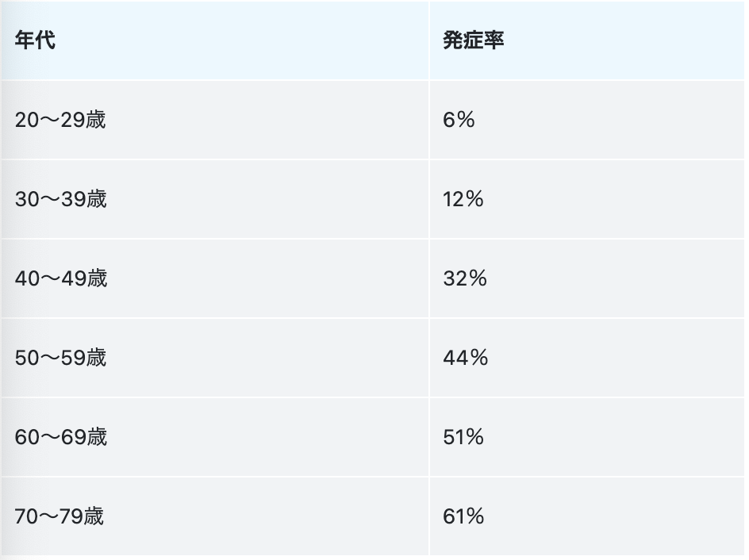Select the 20〜29歳 age cell
Image resolution: width=749 pixels, height=560 pixels.
click(60, 120)
